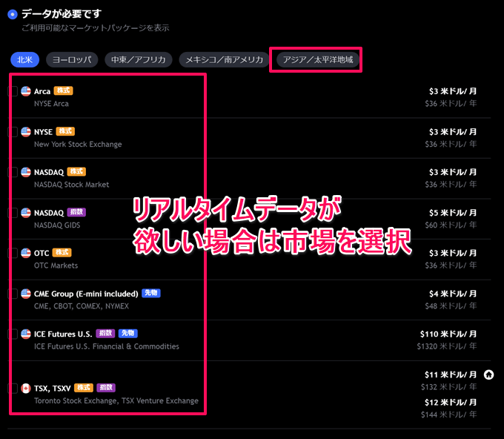The height and width of the screenshot is (439, 504).
Task: Check the Arca checkbox
Action: (13, 91)
